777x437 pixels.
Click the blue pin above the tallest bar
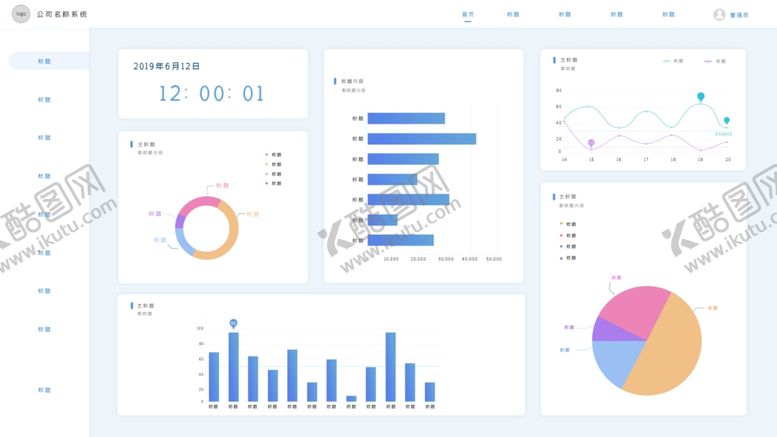pos(233,323)
